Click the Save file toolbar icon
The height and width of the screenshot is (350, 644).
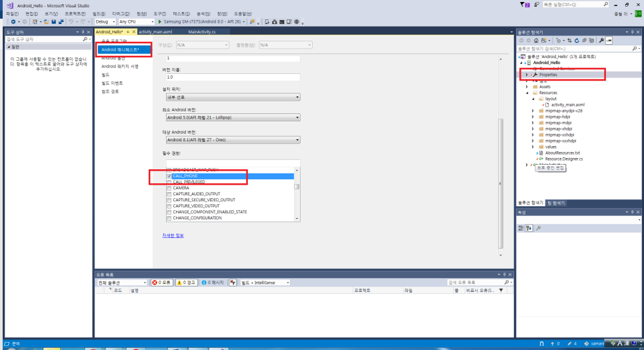coord(53,22)
